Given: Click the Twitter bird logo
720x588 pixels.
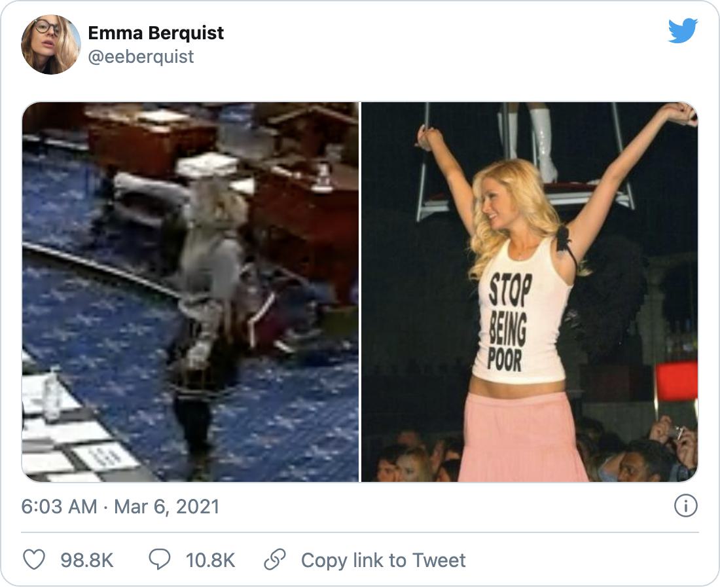Looking at the screenshot, I should tap(683, 31).
